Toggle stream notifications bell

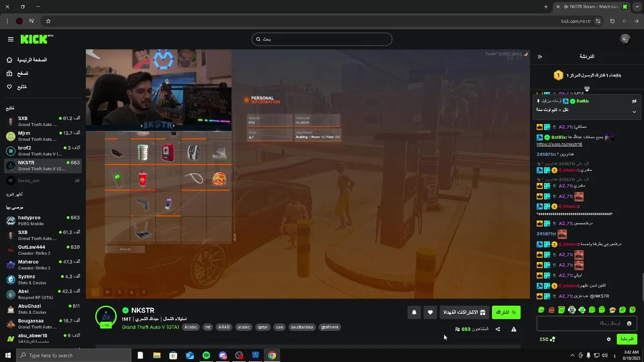414,313
